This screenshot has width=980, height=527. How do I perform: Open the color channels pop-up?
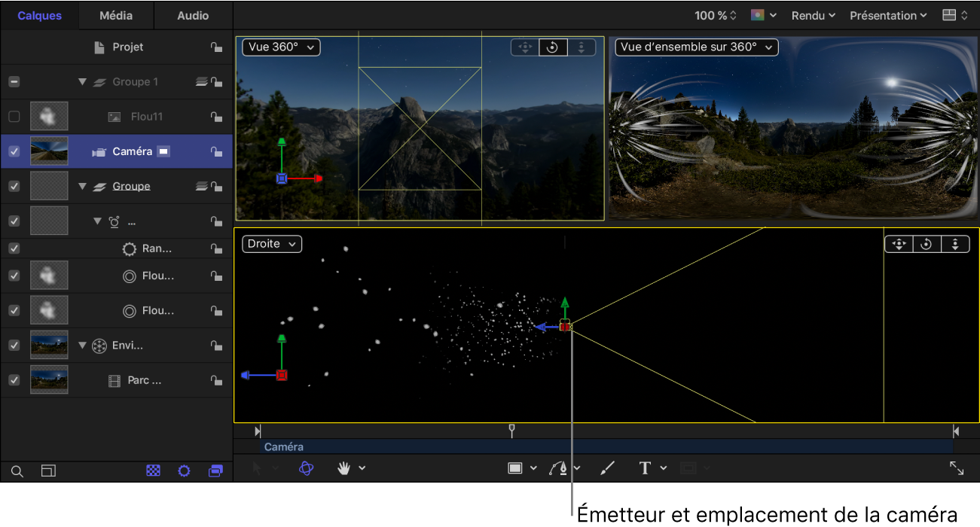coord(765,15)
